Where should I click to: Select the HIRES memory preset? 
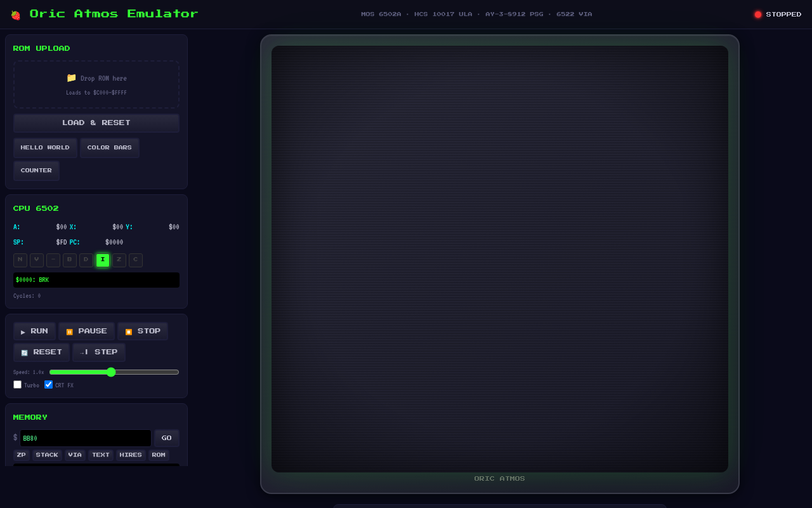tap(131, 455)
